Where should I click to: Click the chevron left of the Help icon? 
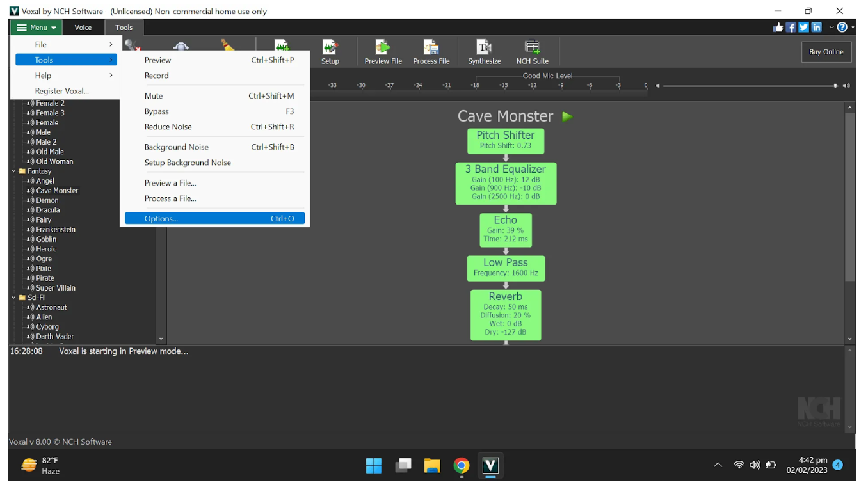(x=832, y=28)
